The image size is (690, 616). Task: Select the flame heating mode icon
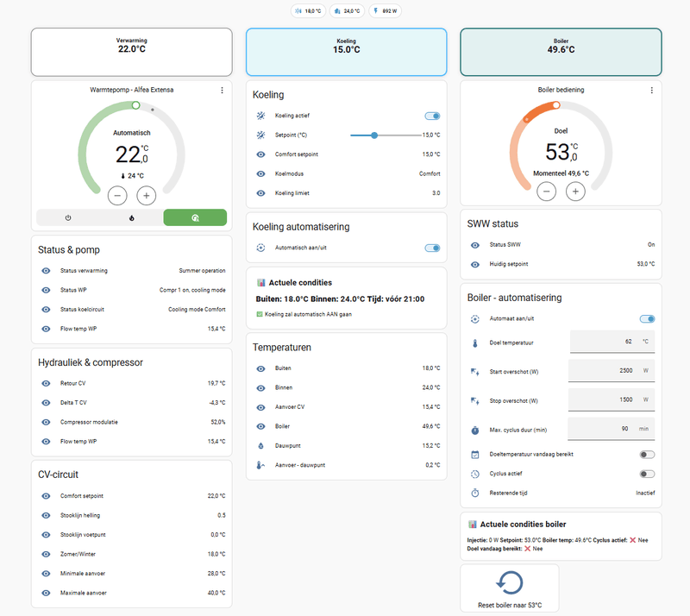[x=132, y=218]
